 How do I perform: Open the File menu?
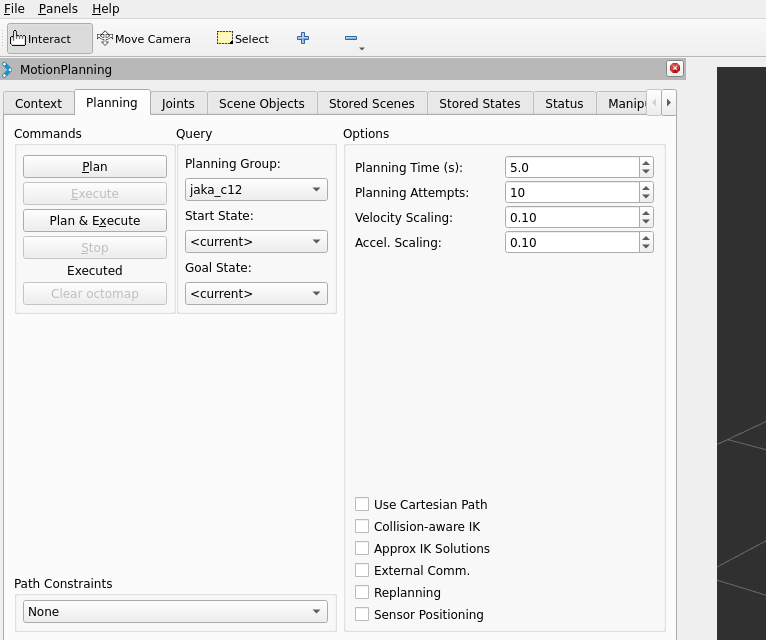pos(14,9)
